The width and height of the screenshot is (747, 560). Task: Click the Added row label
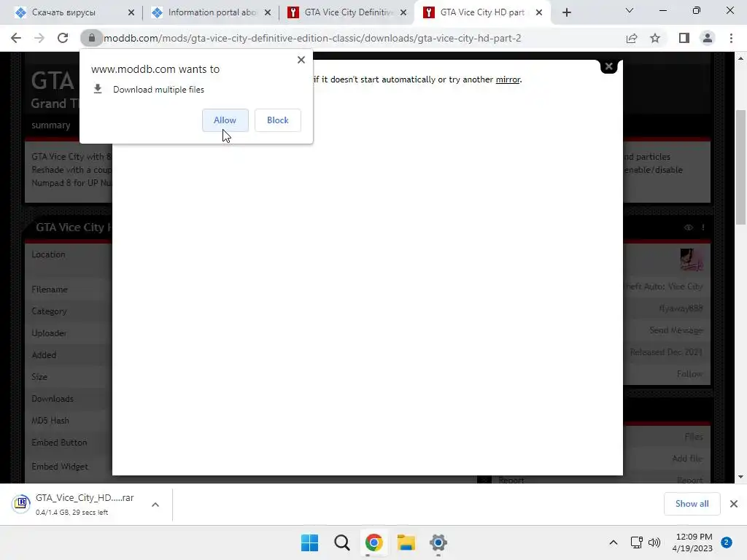[x=44, y=355]
